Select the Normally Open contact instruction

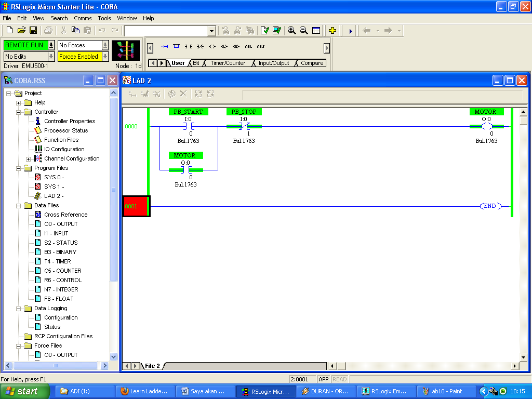188,46
